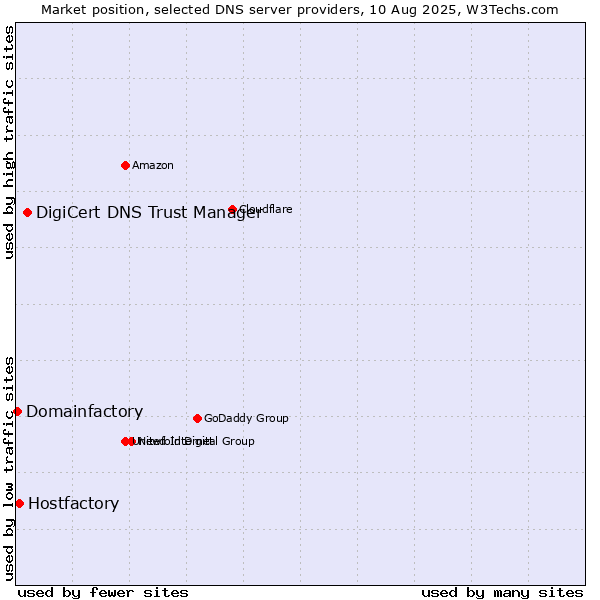Screen dimensions: 600x600
Task: Select the DigiCert DNS Trust Manager marker
Action: (x=27, y=212)
